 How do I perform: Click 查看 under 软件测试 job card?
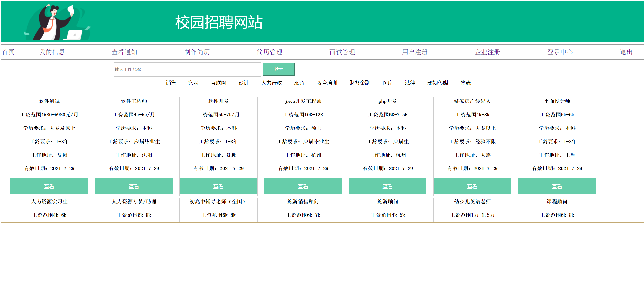pyautogui.click(x=49, y=186)
